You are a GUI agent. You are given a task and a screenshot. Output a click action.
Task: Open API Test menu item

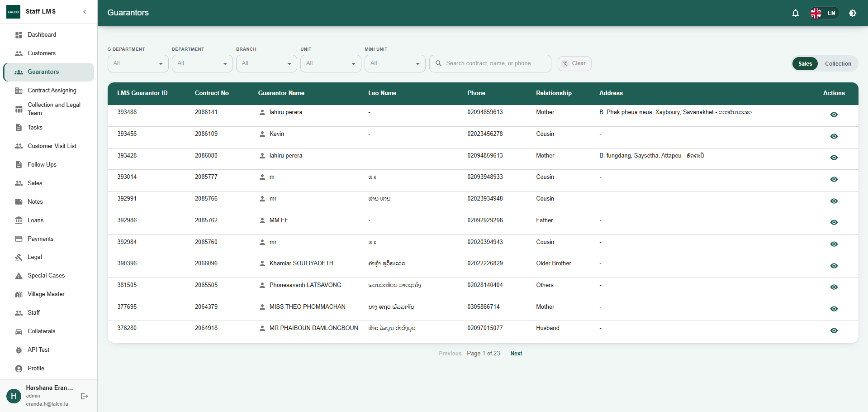tap(49, 350)
